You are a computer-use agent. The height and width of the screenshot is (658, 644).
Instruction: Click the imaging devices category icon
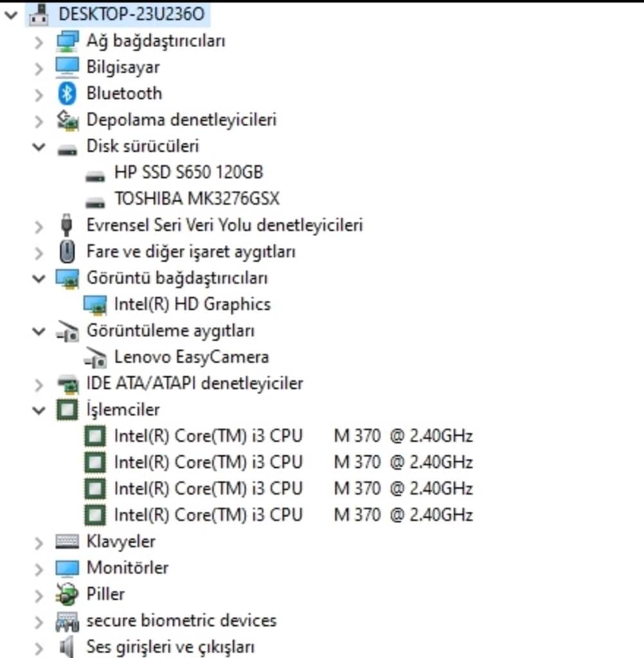pos(67,332)
